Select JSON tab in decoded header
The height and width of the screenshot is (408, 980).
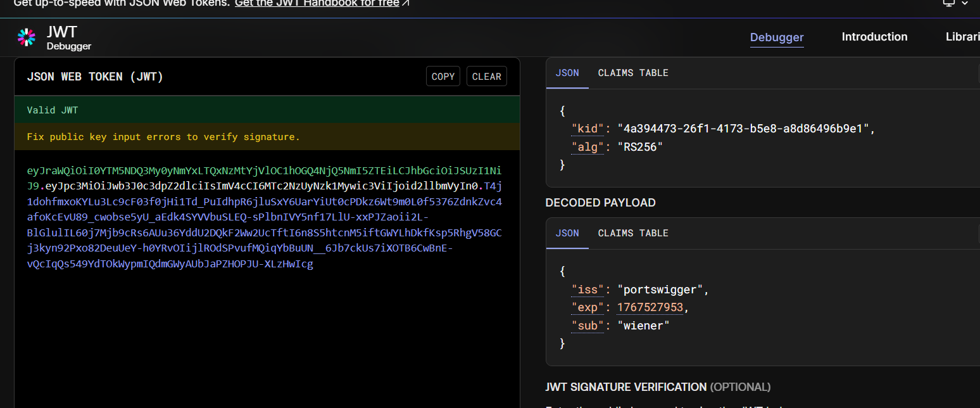[567, 73]
